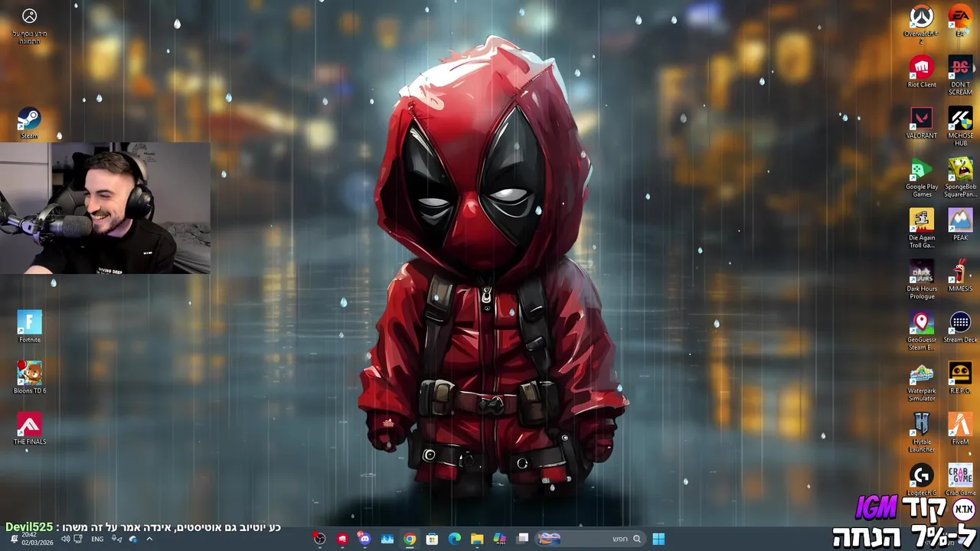Open the Overwatch 2 shortcut

[x=921, y=23]
